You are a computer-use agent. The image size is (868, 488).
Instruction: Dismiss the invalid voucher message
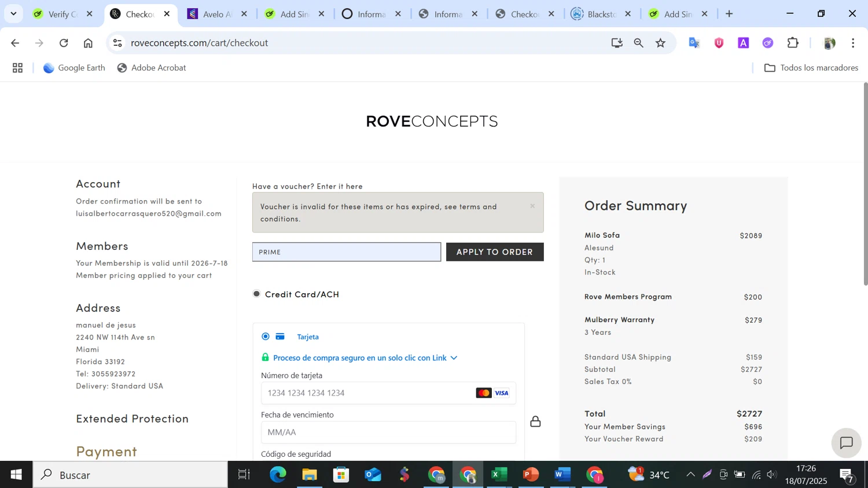[532, 206]
